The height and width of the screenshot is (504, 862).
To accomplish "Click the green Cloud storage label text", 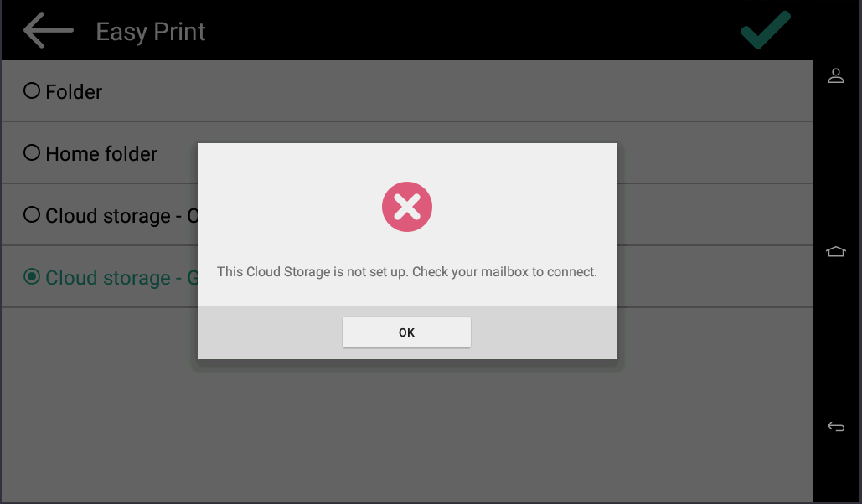I will (x=121, y=278).
